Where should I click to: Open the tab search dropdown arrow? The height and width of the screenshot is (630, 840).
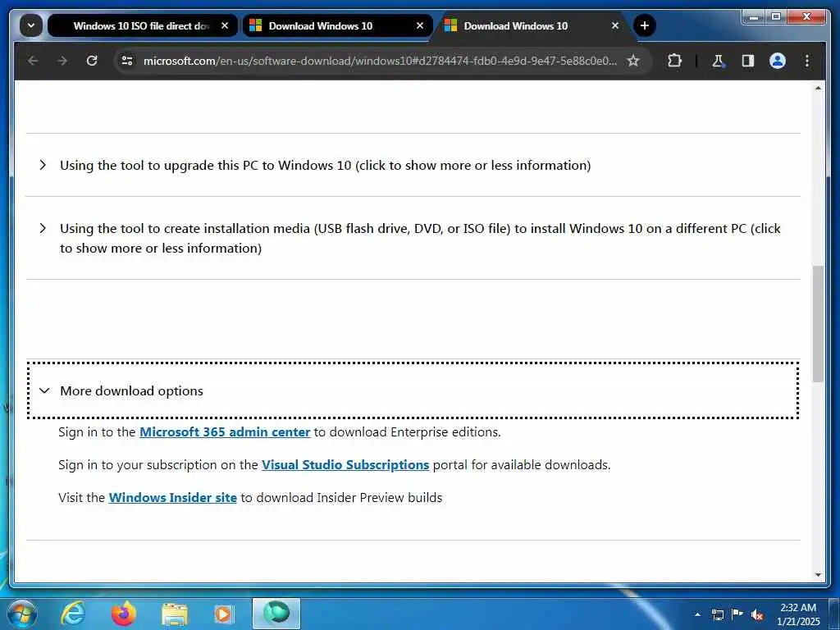pos(31,25)
